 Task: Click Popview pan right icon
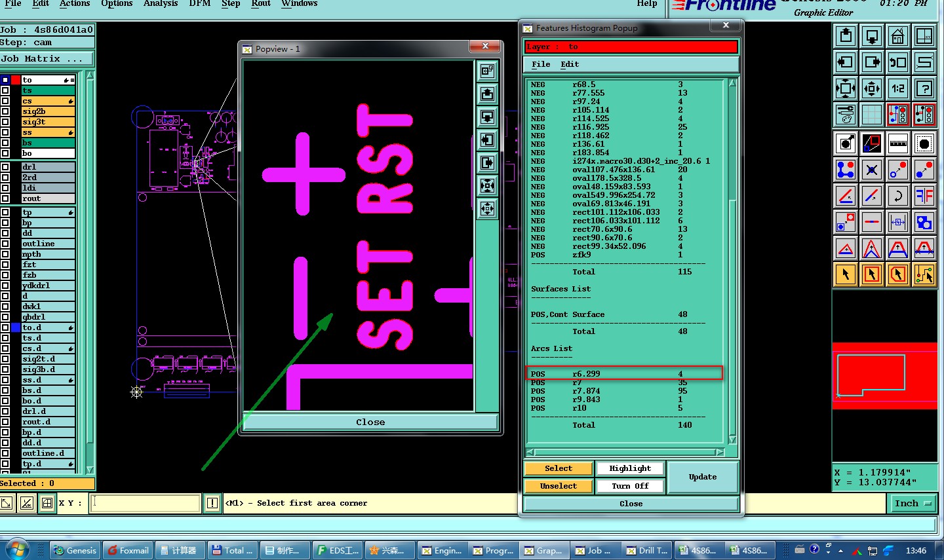(x=487, y=162)
